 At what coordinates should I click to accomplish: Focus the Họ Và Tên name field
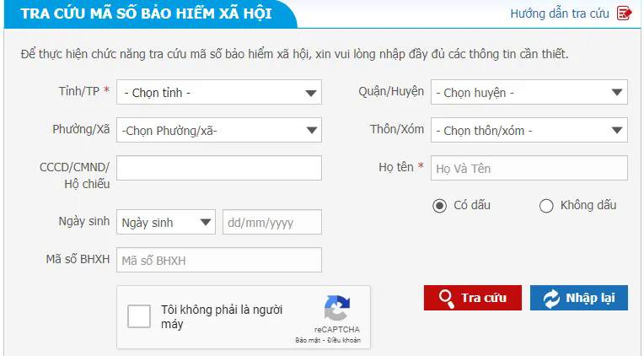click(529, 168)
